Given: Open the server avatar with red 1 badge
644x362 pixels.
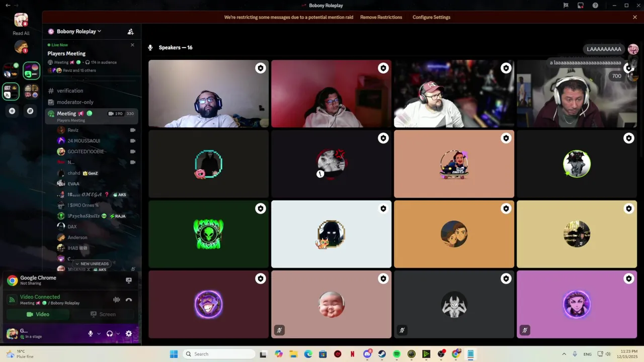Looking at the screenshot, I should 21,47.
